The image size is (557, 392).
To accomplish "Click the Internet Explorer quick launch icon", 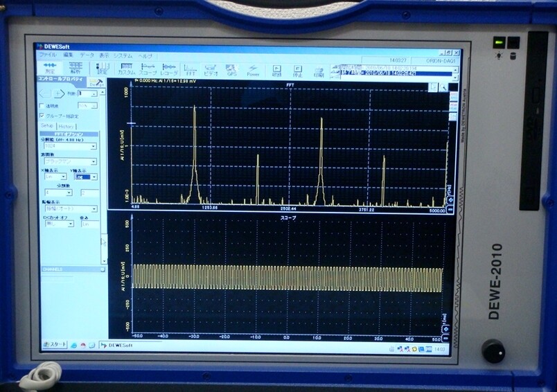I will [73, 345].
